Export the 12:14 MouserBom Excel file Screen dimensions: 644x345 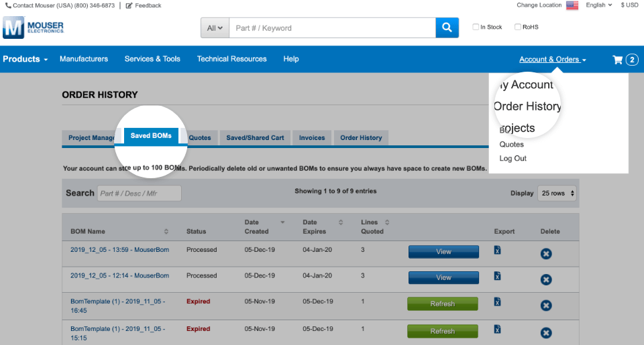click(497, 276)
